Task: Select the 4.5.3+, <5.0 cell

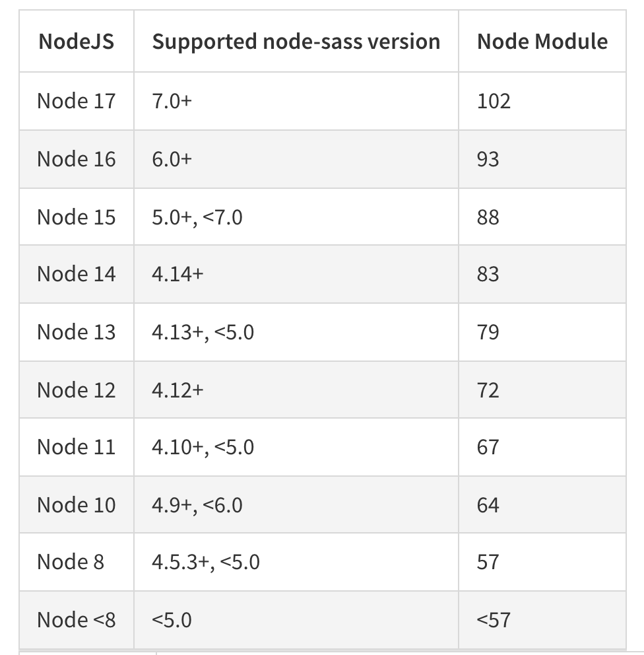Action: click(296, 562)
